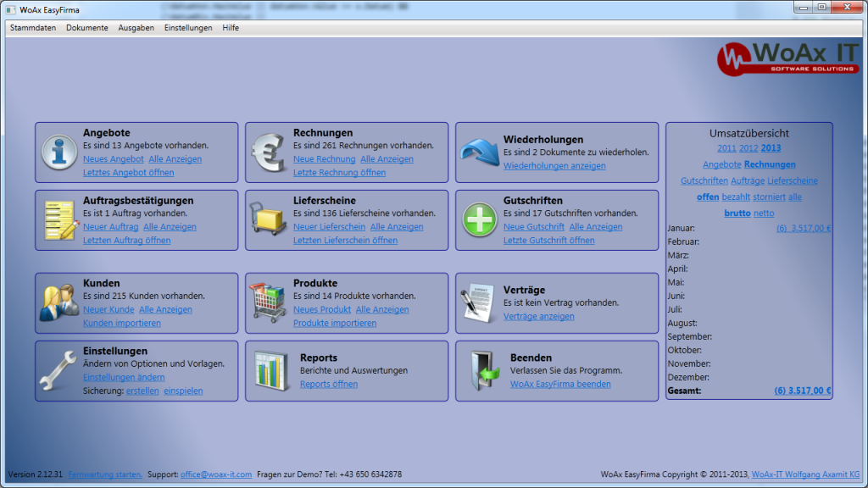This screenshot has height=488, width=868.
Task: Open Letzten Auftrag öffnen link
Action: pyautogui.click(x=127, y=240)
